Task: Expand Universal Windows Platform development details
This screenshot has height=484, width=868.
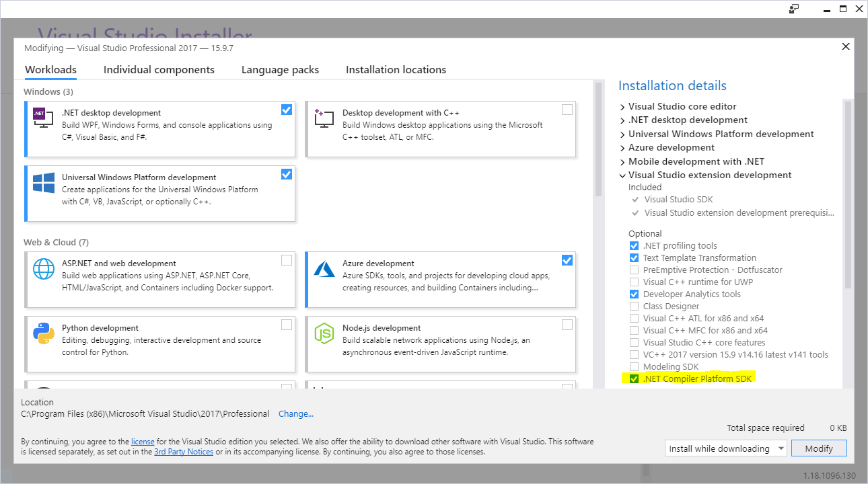Action: pos(622,134)
